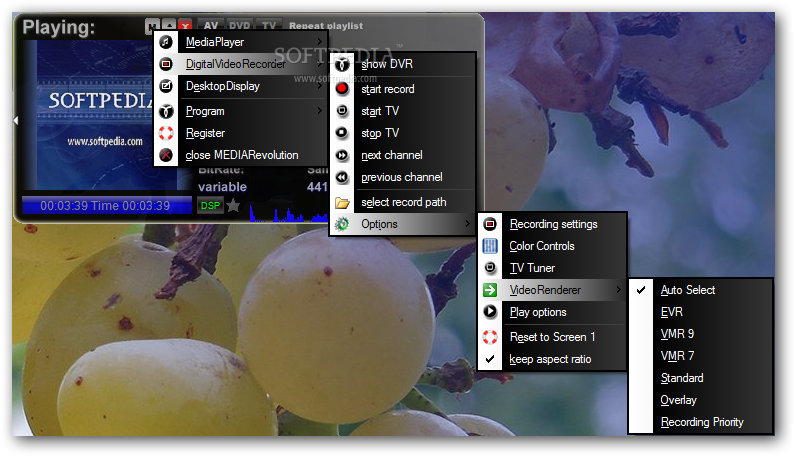This screenshot has width=795, height=456.
Task: Click the DesktopDisplay icon
Action: (x=166, y=86)
